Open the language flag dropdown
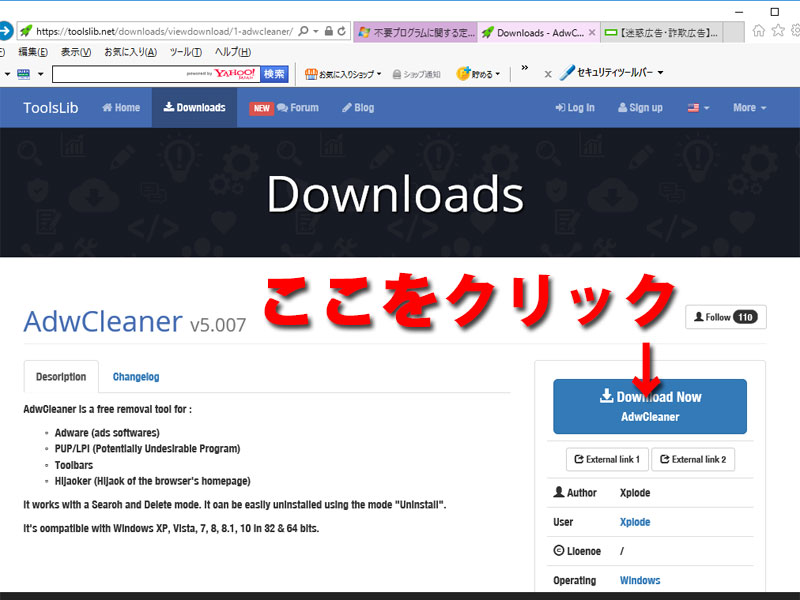 tap(698, 108)
